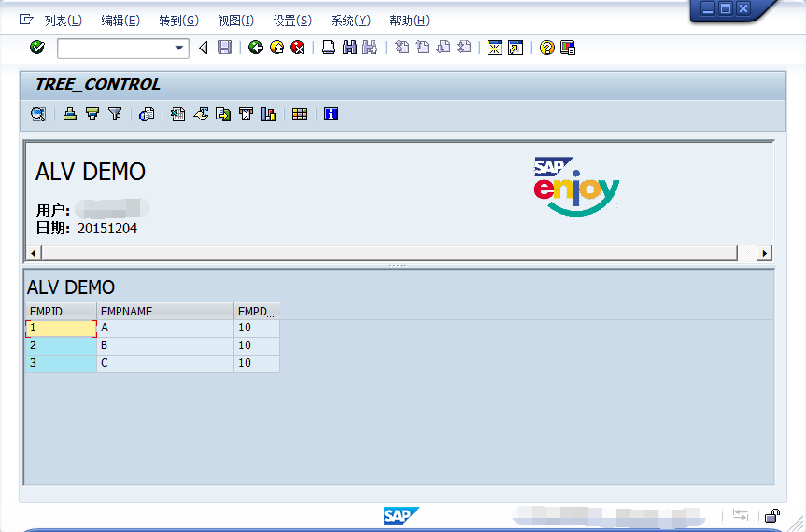
Task: Click the status bar transfer arrows icon
Action: coord(741,514)
